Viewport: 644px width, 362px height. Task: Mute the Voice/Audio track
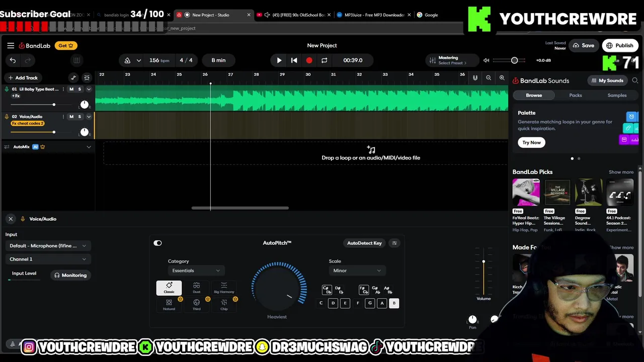71,117
